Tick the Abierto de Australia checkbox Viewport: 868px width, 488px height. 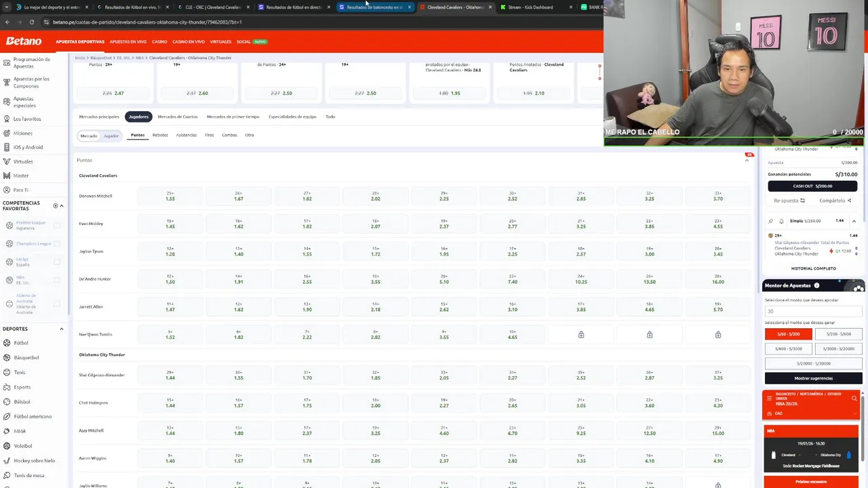(x=57, y=304)
